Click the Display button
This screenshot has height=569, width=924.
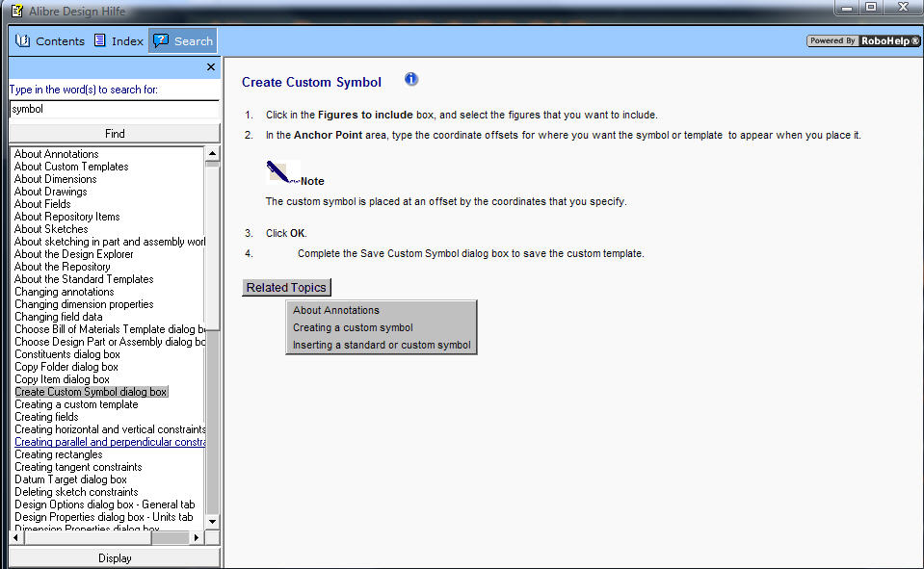click(115, 557)
